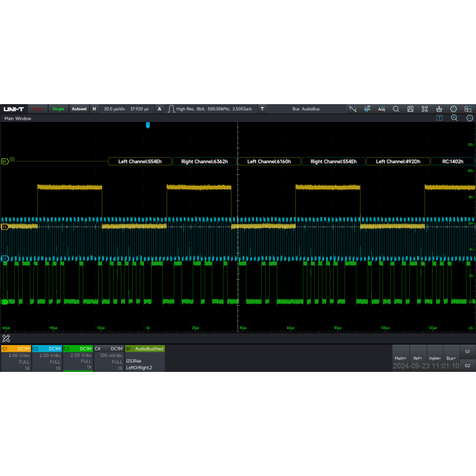Add a bus decode with Bus+

[451, 358]
